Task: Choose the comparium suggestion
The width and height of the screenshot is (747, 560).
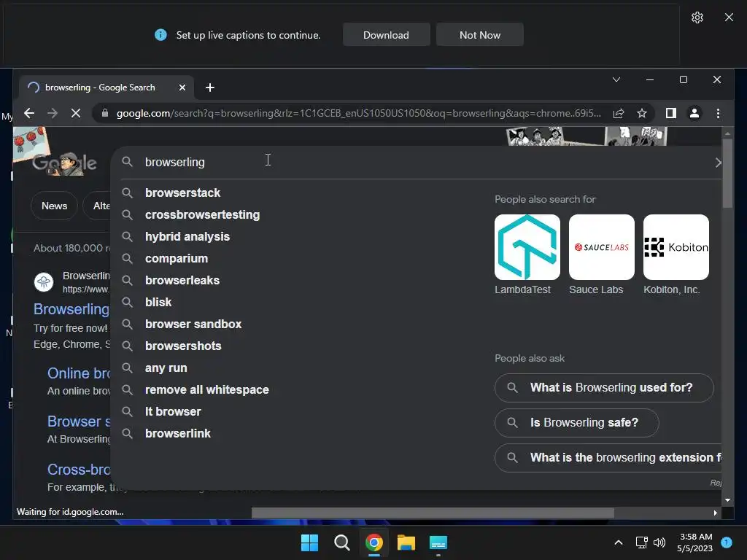Action: (x=177, y=259)
